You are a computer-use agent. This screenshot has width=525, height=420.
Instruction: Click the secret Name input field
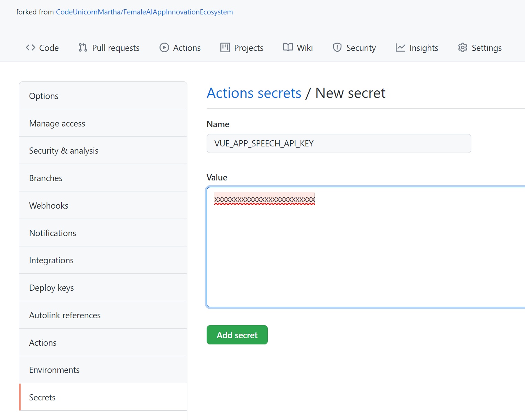339,143
